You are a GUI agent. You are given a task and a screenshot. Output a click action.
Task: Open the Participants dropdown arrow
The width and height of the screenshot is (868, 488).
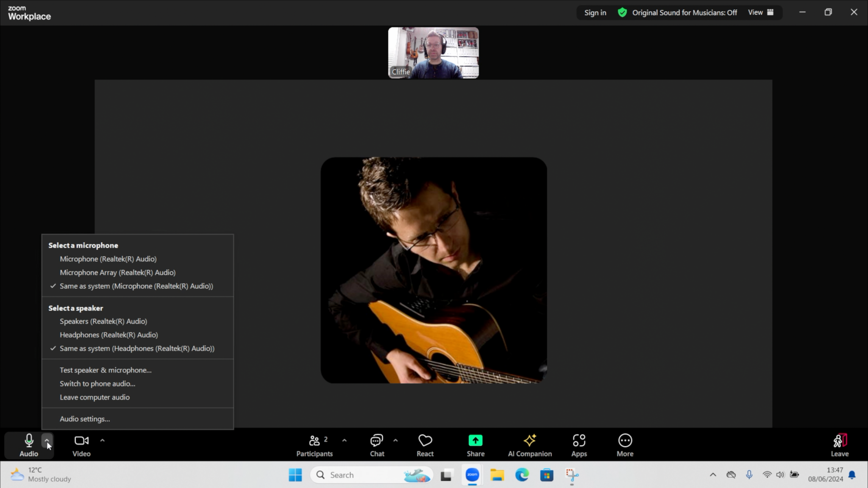[x=344, y=441]
